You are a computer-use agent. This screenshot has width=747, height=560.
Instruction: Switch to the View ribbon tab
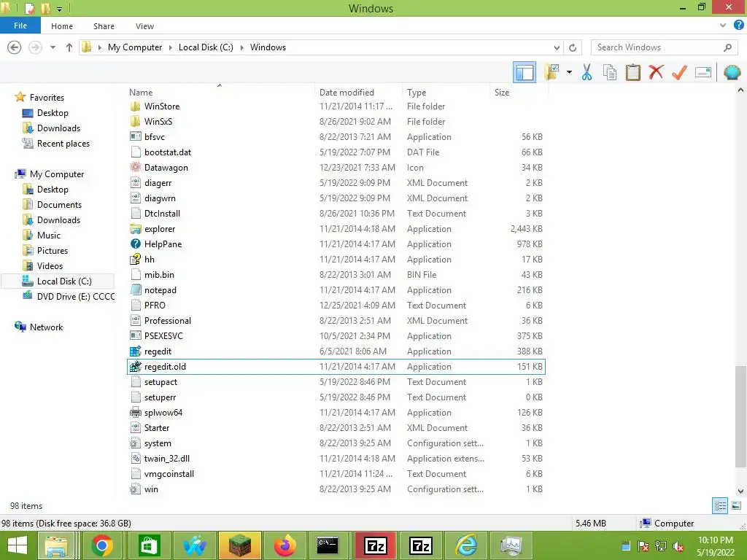tap(144, 26)
